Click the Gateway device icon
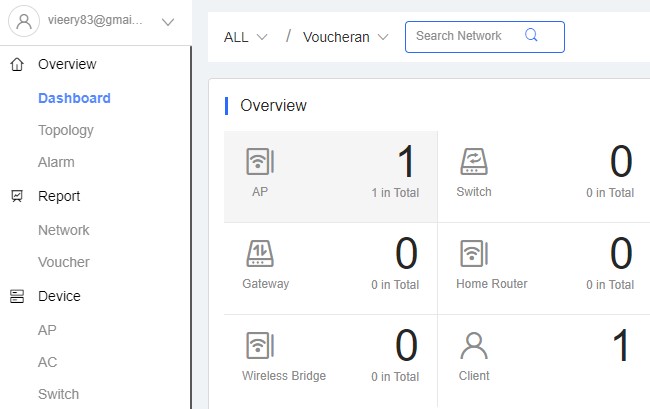This screenshot has height=409, width=650. pyautogui.click(x=260, y=254)
